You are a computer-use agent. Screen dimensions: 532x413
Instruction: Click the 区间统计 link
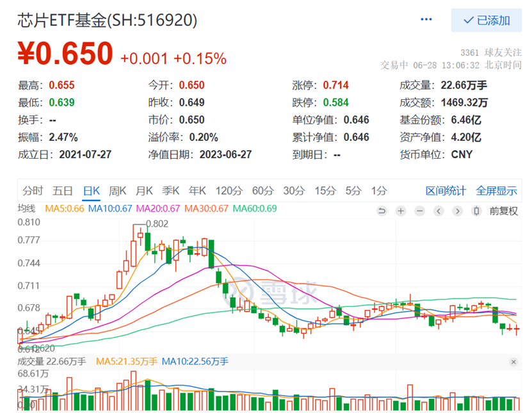tap(446, 191)
